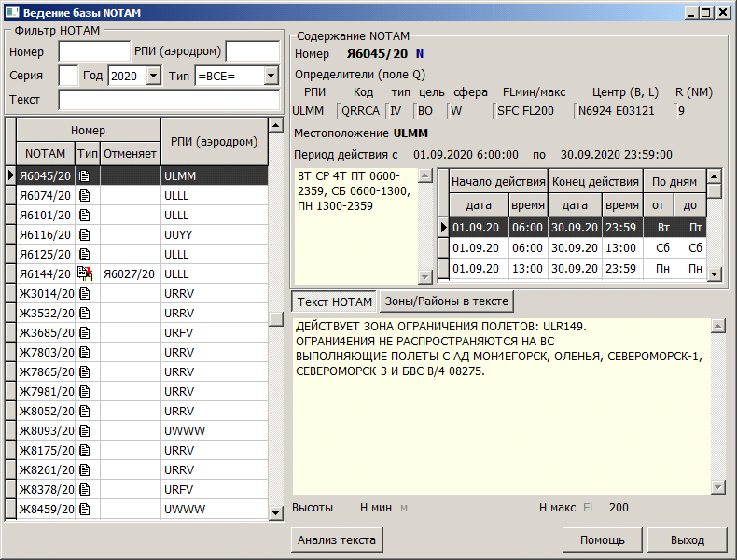Select the NOTAM row Ж8093/20
Image resolution: width=737 pixels, height=560 pixels.
pyautogui.click(x=45, y=430)
